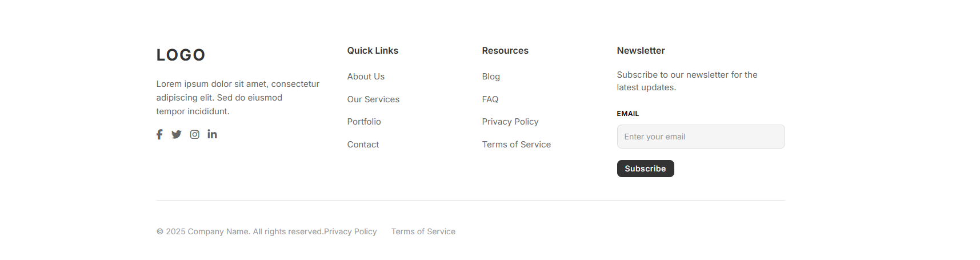The image size is (980, 260).
Task: Visit the LinkedIn icon link
Action: tap(212, 134)
